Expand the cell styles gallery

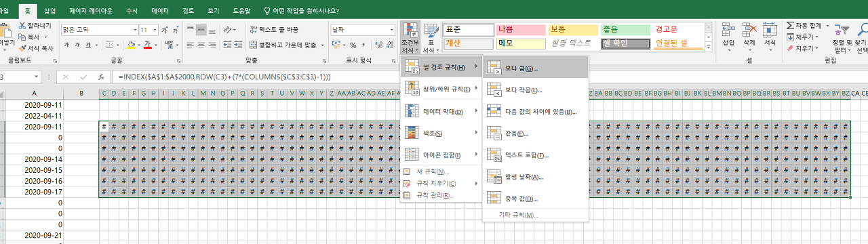point(709,47)
